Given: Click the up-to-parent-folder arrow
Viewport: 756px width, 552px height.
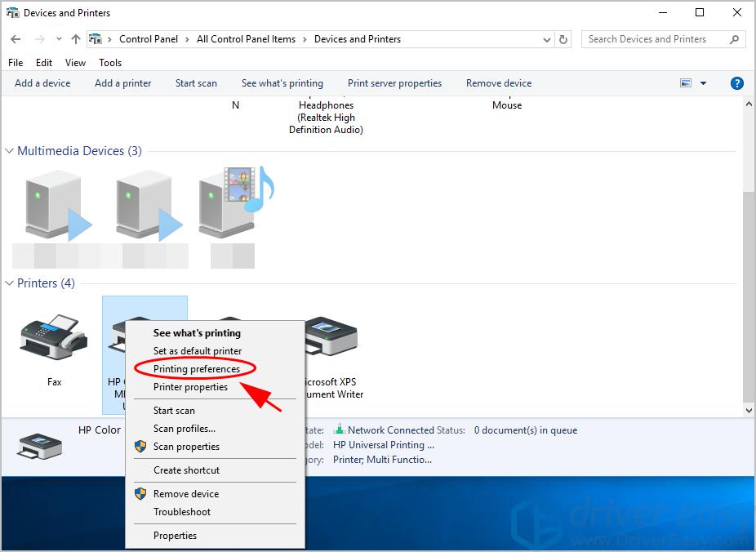Looking at the screenshot, I should [74, 38].
